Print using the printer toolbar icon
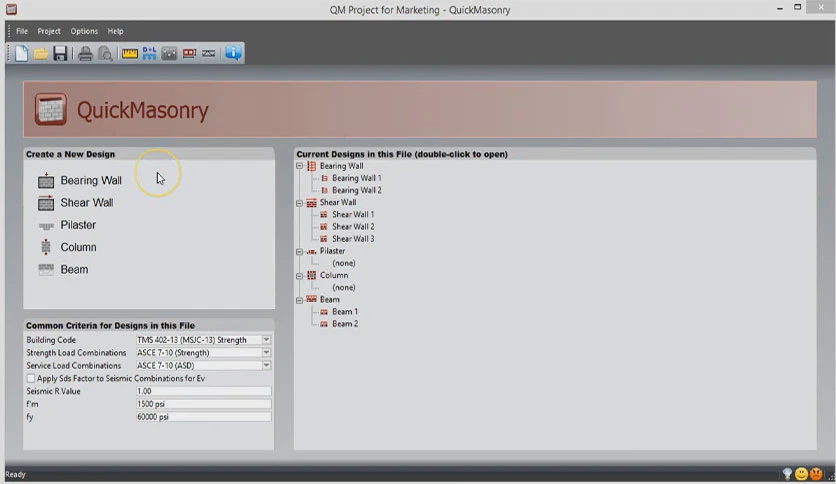The image size is (836, 484). pos(85,53)
